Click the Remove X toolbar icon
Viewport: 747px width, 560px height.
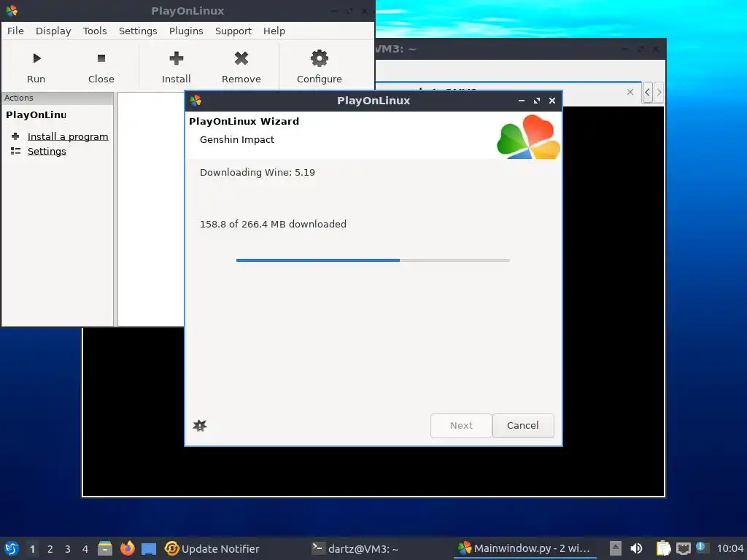(241, 58)
